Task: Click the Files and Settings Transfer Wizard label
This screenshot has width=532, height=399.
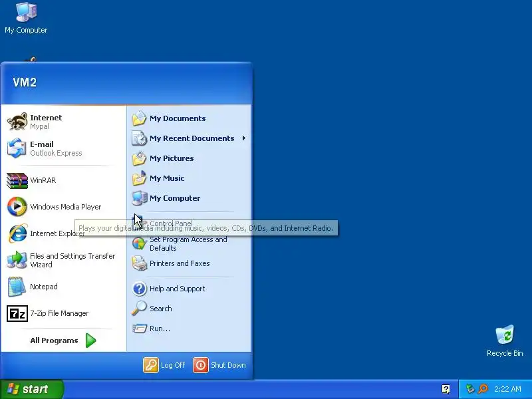Action: 72,260
